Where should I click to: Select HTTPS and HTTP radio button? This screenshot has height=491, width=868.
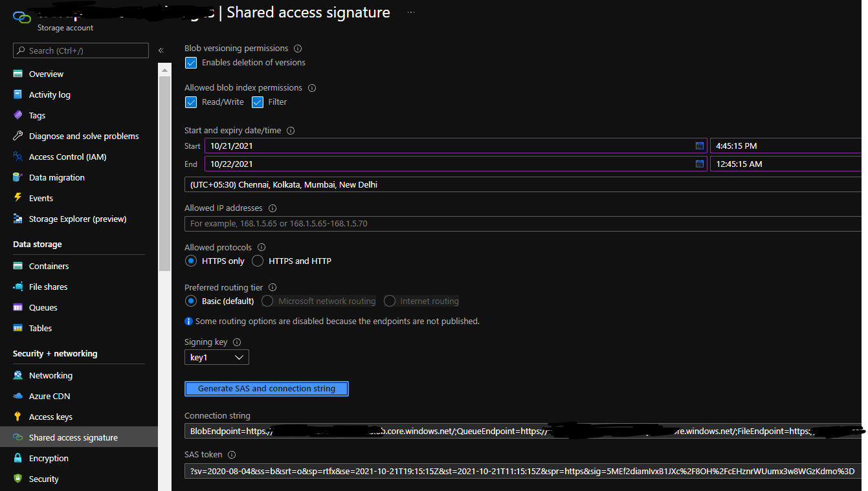(258, 261)
